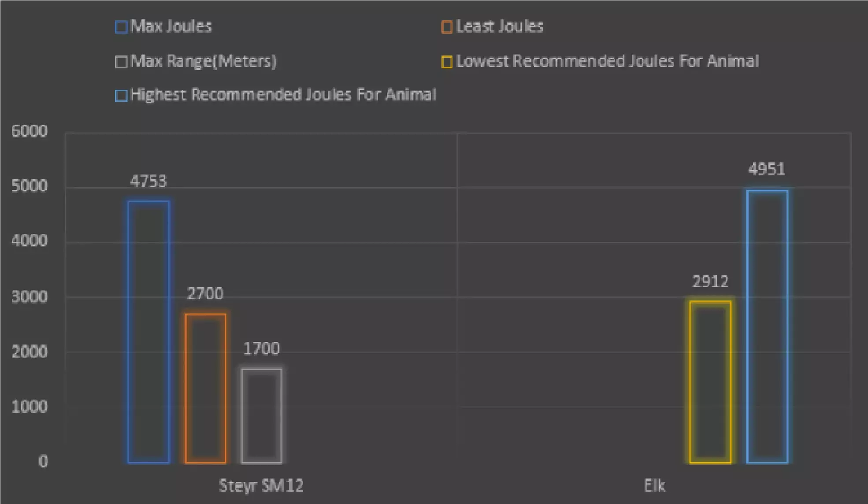868x504 pixels.
Task: Click the white Max Range bar
Action: (x=262, y=416)
